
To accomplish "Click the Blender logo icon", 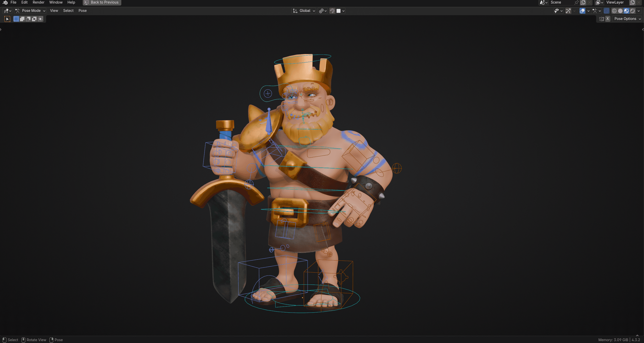I will point(5,2).
